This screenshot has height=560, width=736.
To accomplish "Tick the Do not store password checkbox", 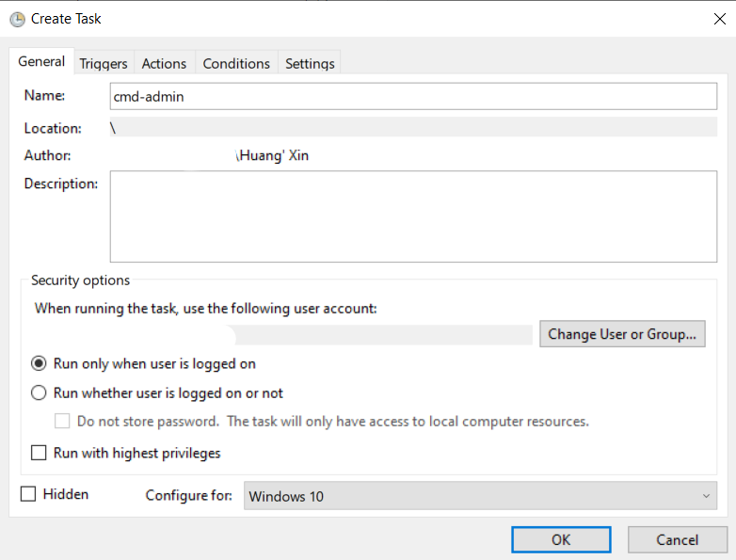I will (x=62, y=421).
